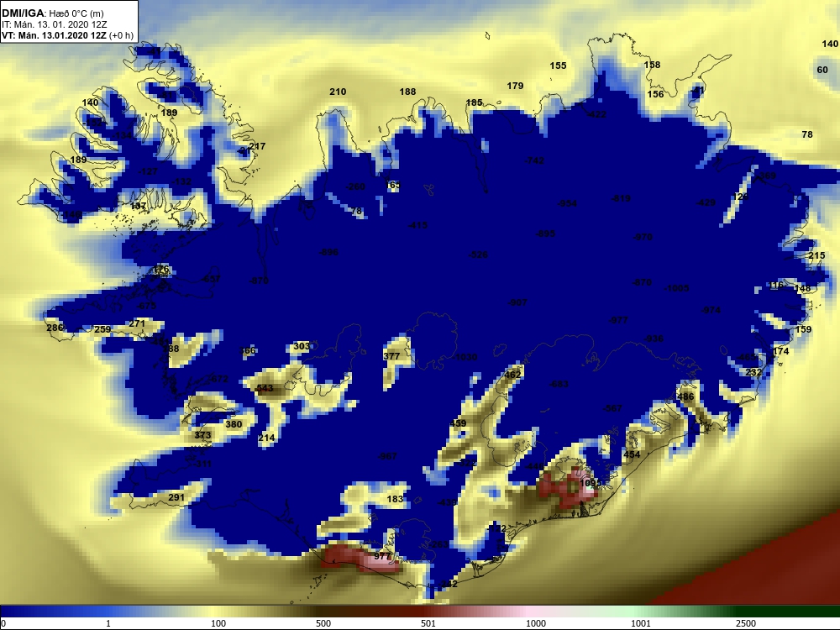Select the 291 value on the southwest peninsula

point(176,497)
